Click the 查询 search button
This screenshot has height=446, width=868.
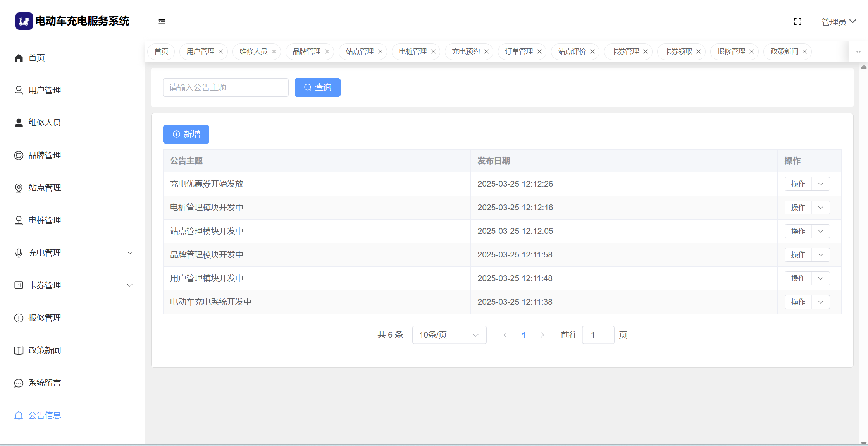[x=317, y=87]
